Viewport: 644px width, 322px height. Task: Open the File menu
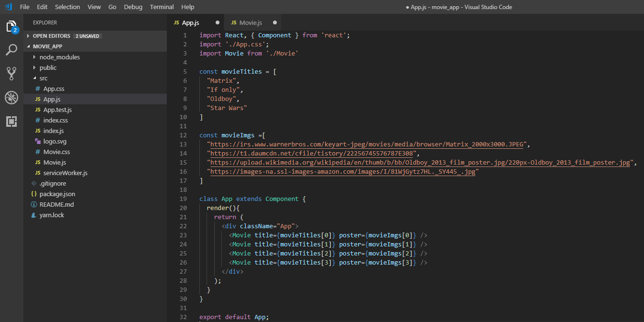25,7
